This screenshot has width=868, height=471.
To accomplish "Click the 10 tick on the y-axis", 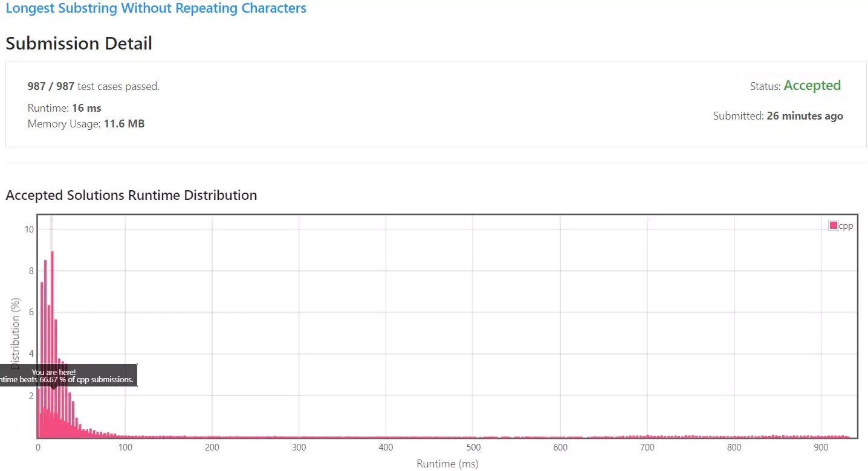I will coord(28,229).
